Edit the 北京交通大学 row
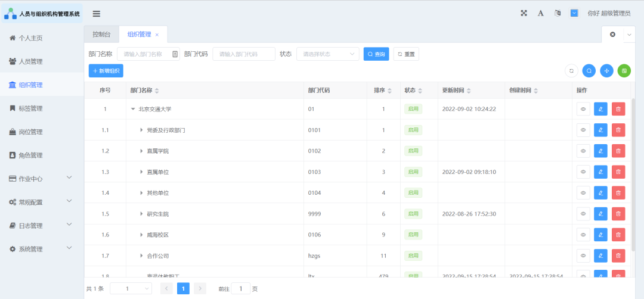The width and height of the screenshot is (644, 299). [600, 109]
